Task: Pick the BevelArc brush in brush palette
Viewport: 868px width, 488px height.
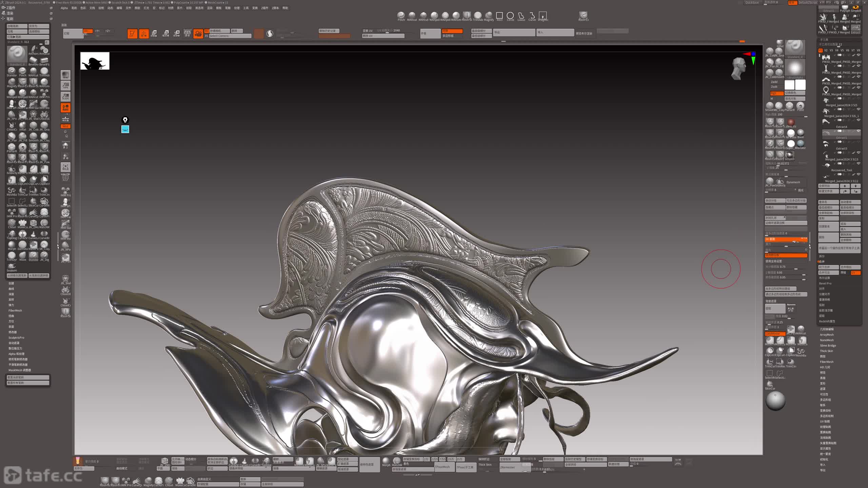Action: [33, 61]
